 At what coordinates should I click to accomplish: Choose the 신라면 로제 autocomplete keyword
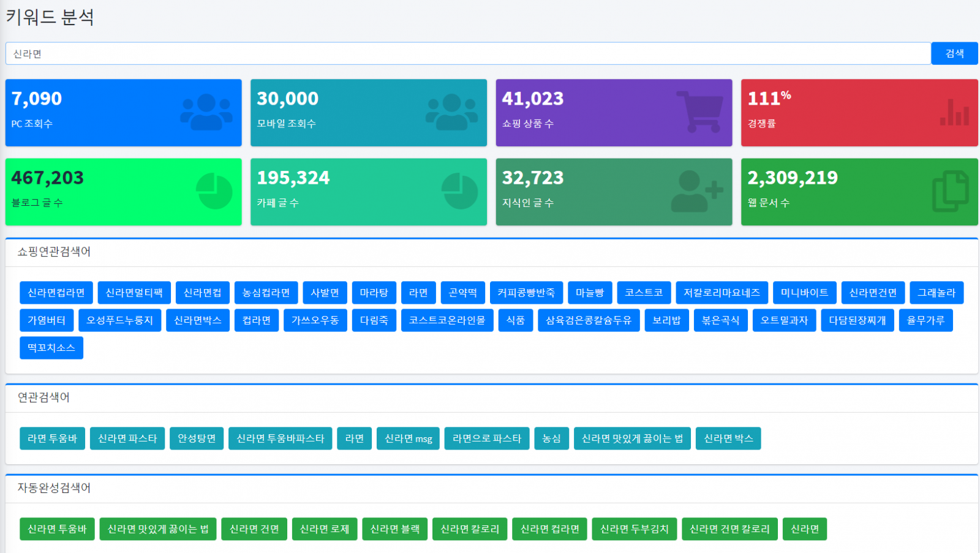(324, 529)
